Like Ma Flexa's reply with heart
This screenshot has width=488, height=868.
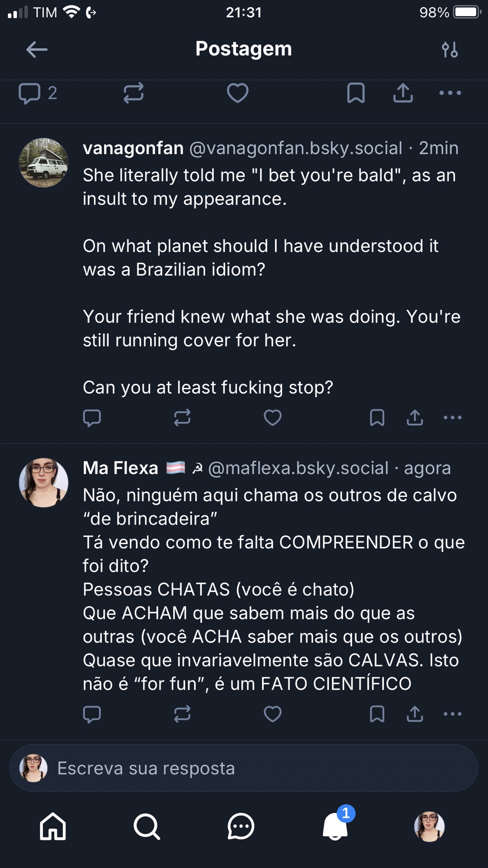[x=272, y=714]
